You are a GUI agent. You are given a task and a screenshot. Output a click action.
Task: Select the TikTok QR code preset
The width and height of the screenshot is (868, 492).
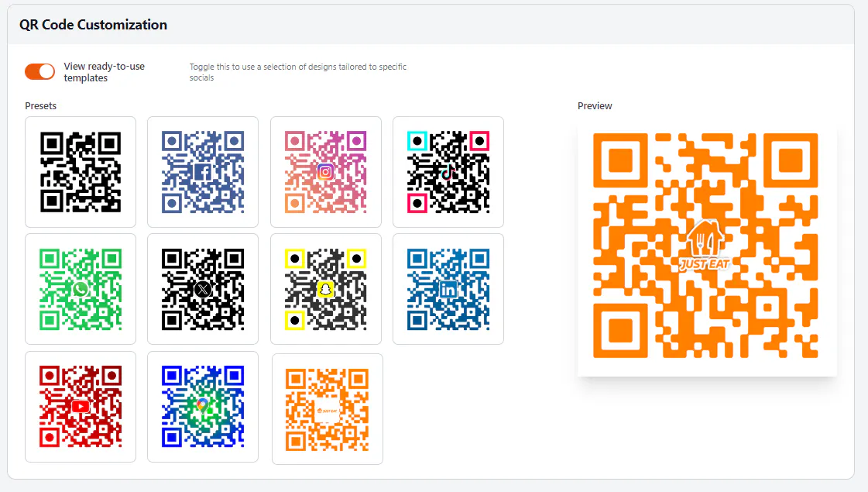(448, 172)
